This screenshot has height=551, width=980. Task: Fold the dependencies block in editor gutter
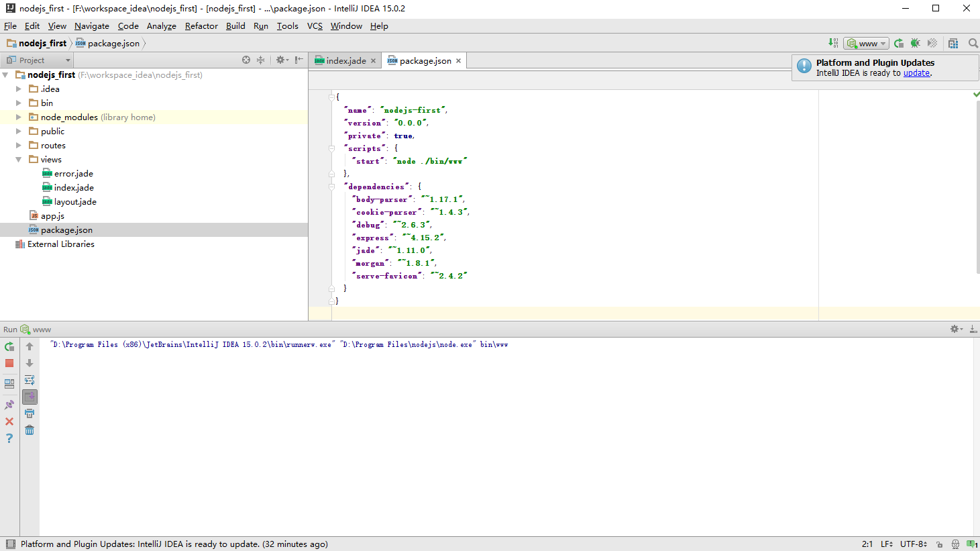331,187
